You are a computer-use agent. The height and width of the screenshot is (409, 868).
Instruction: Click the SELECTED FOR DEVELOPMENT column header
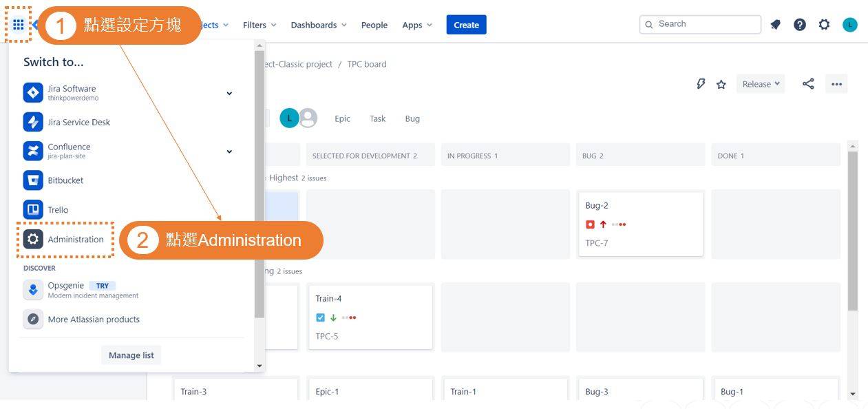pos(370,156)
